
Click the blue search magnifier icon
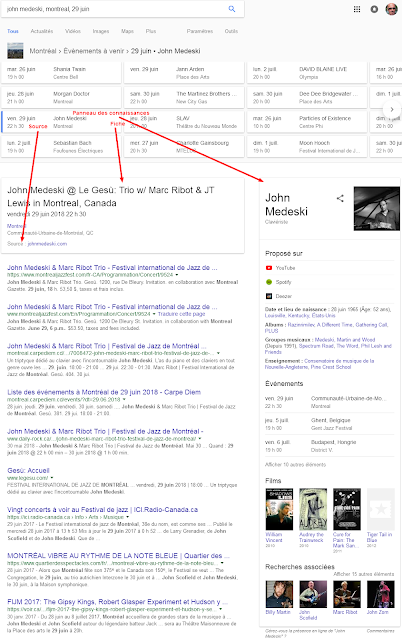[x=232, y=9]
